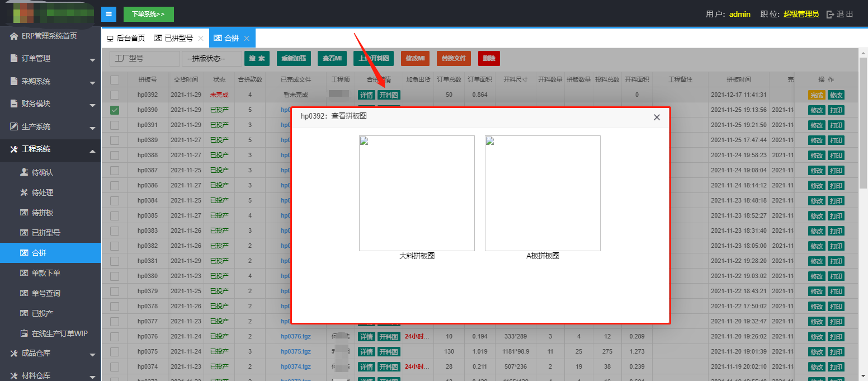Open 待确认 in the sidebar
The image size is (868, 381).
[43, 172]
